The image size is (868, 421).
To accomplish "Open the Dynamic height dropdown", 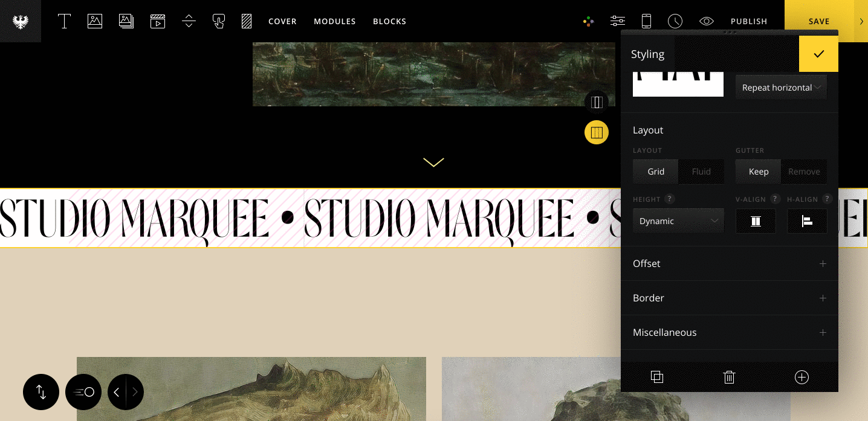I will pyautogui.click(x=678, y=221).
